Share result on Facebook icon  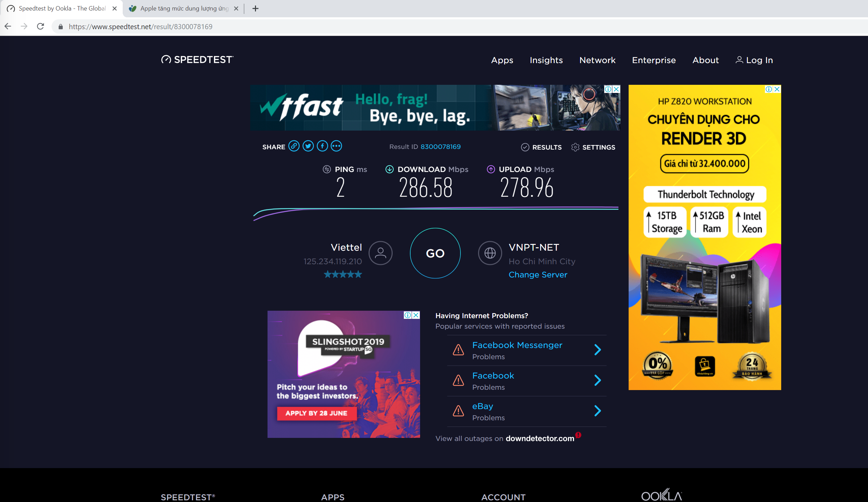click(322, 146)
